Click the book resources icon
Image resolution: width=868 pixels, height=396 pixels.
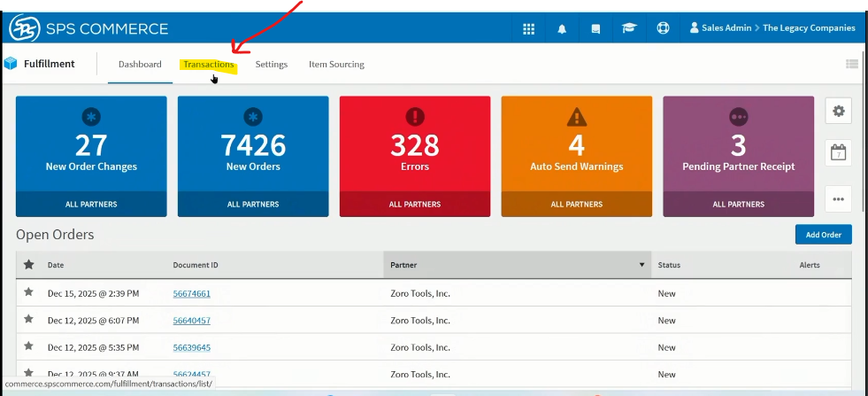point(595,28)
